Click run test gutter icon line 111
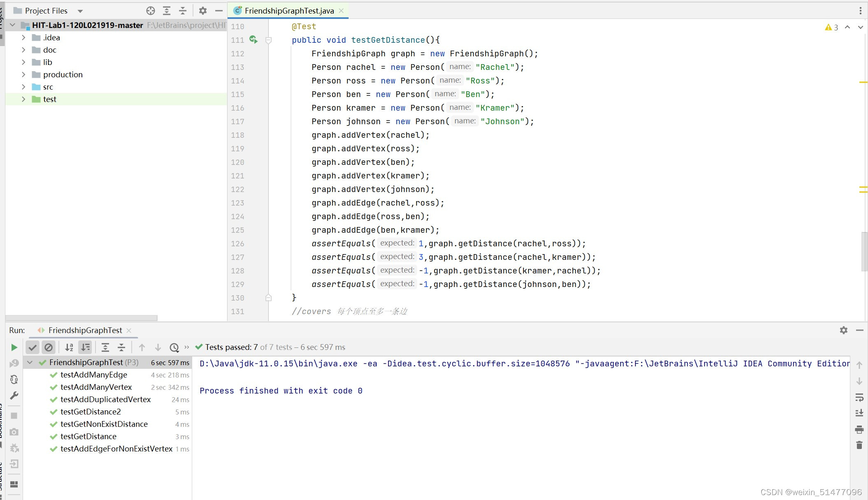The height and width of the screenshot is (500, 868). 253,39
